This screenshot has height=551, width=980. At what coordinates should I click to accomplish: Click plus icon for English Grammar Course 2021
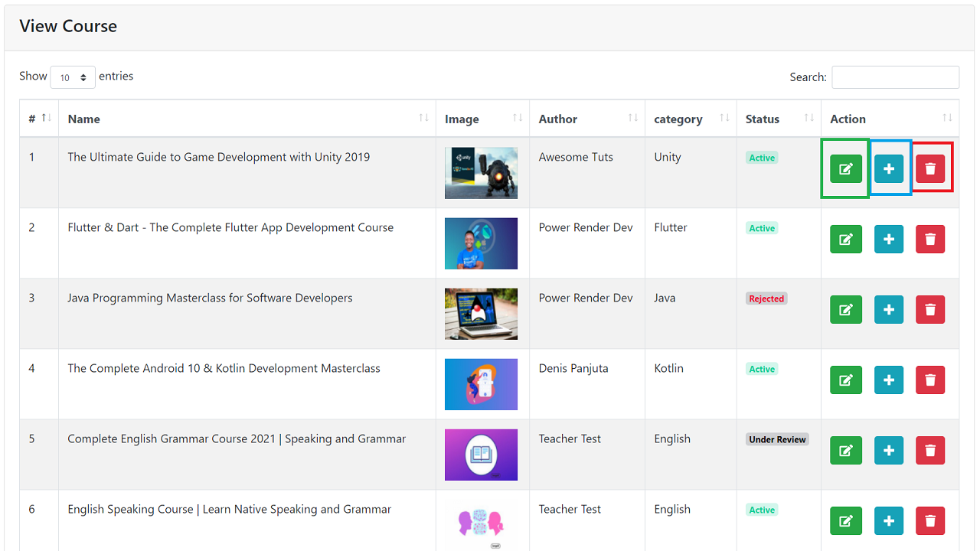(889, 451)
